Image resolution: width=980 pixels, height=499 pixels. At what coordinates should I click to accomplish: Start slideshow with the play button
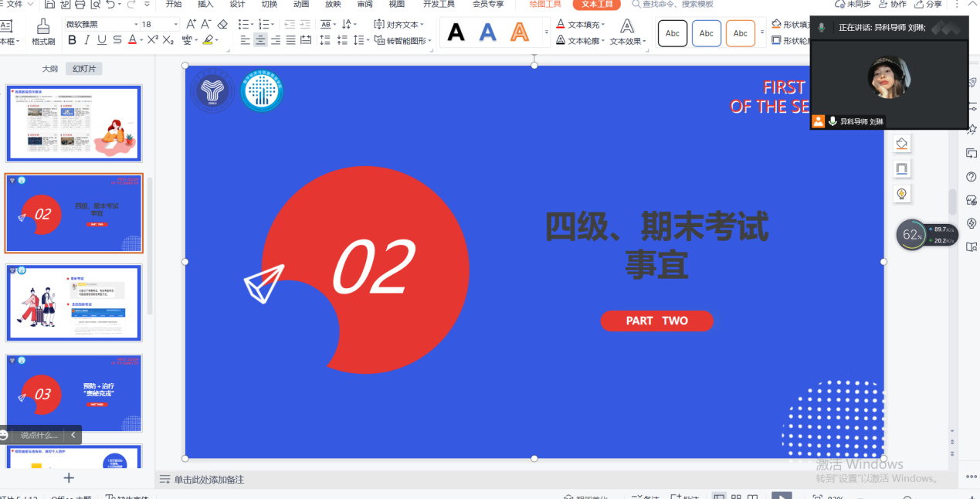(782, 497)
